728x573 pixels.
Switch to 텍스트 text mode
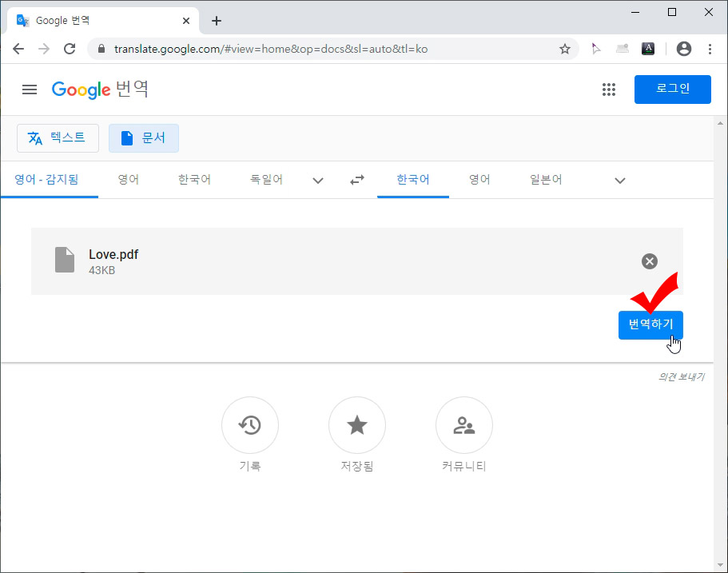[x=58, y=138]
